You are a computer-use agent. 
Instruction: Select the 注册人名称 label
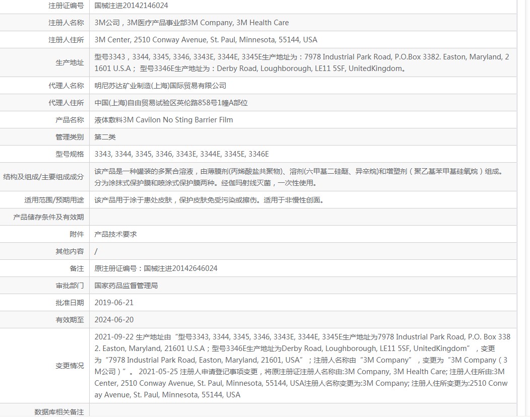click(x=66, y=23)
